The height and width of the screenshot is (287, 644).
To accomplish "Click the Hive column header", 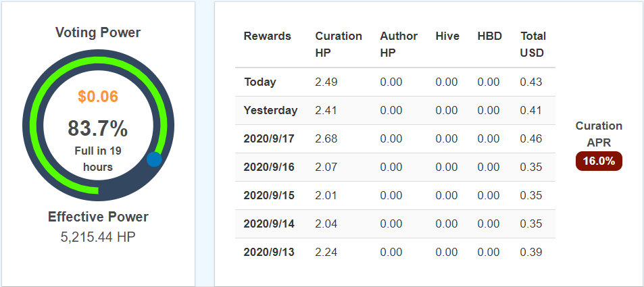I will [447, 36].
